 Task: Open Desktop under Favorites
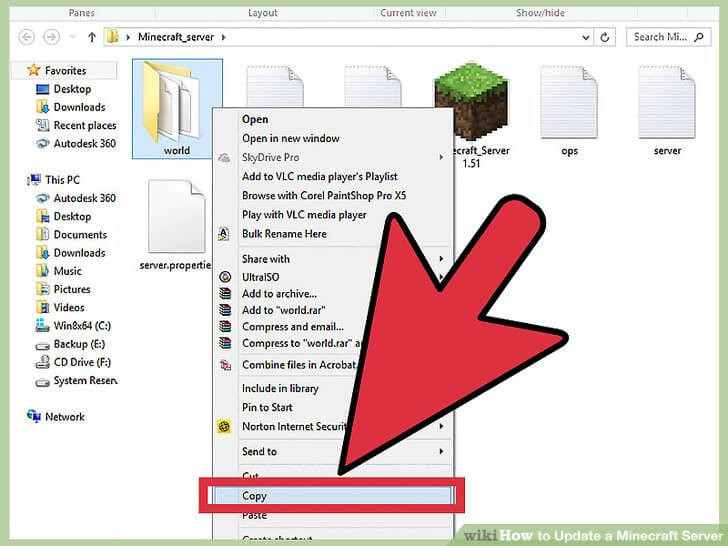click(72, 89)
